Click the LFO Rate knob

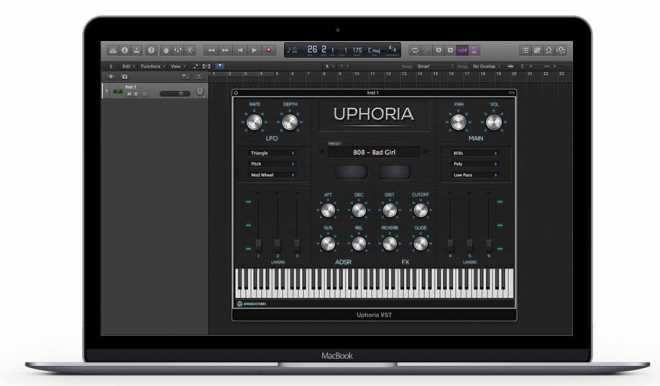click(254, 122)
